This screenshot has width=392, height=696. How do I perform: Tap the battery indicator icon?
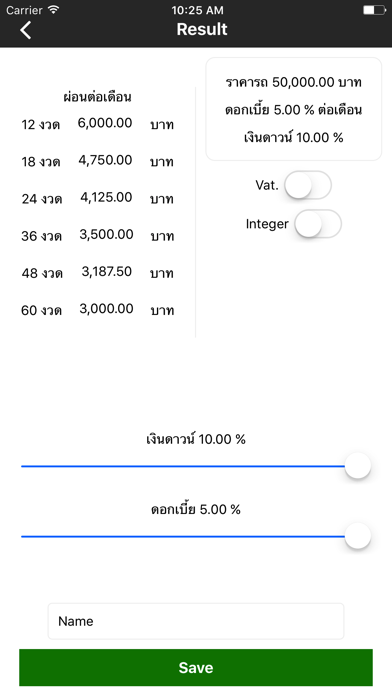[374, 10]
